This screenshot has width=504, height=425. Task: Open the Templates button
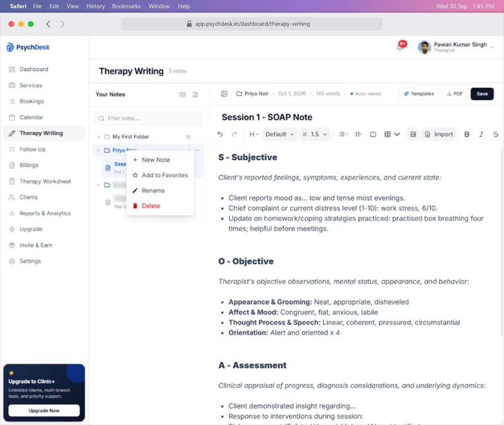pos(419,94)
